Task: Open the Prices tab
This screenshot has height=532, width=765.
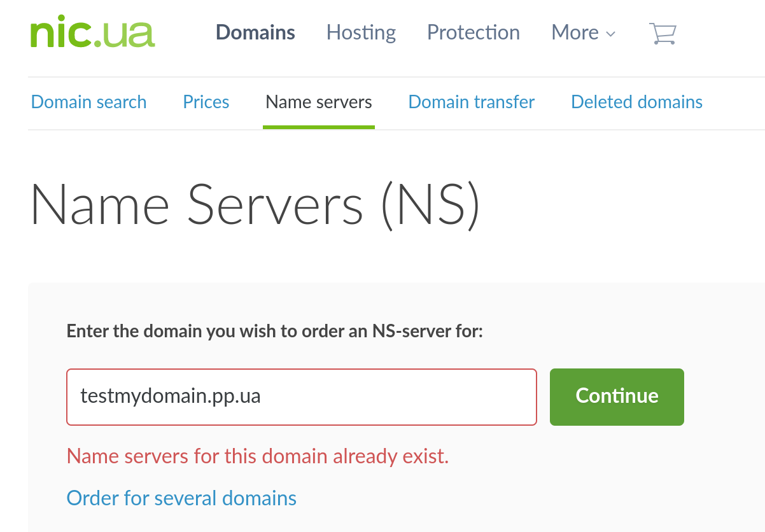Action: [206, 102]
